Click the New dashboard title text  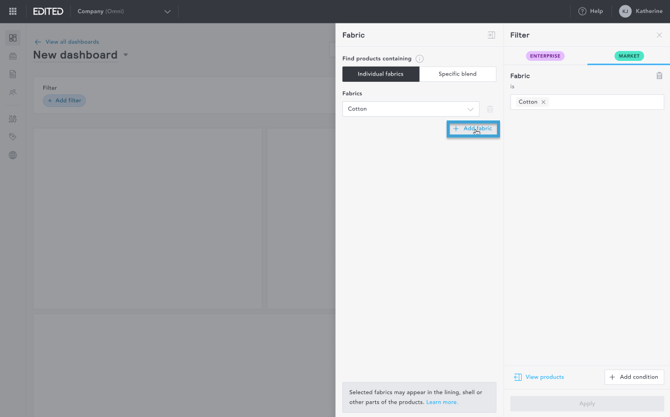point(75,55)
